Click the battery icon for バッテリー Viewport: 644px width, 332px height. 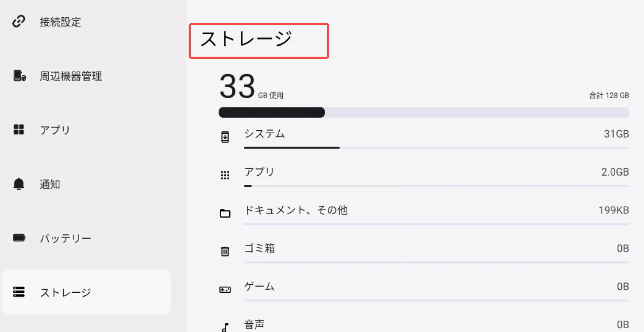coord(19,238)
